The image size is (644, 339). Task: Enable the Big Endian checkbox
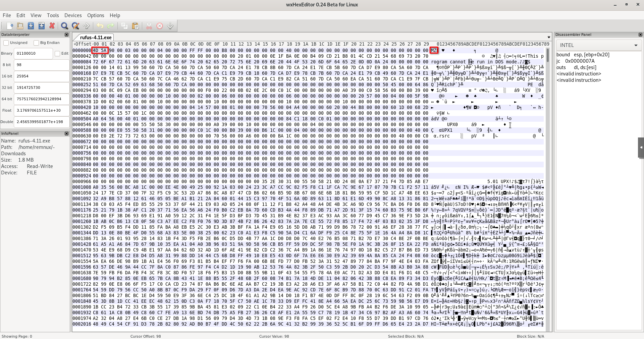[x=36, y=43]
